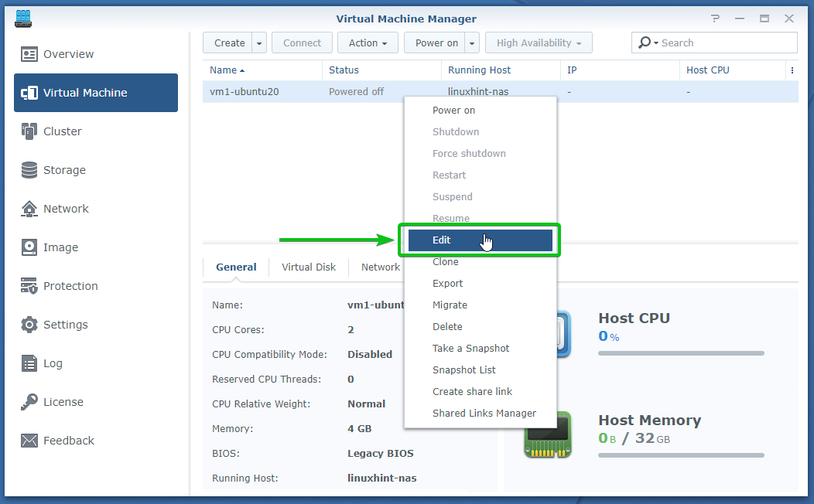Open the Action dropdown menu
The image size is (814, 504).
click(x=368, y=43)
